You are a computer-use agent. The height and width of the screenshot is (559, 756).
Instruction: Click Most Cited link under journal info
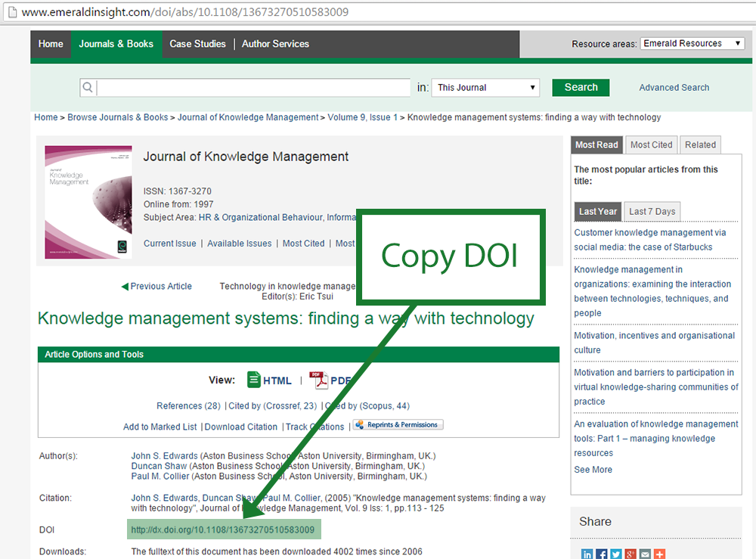[304, 244]
